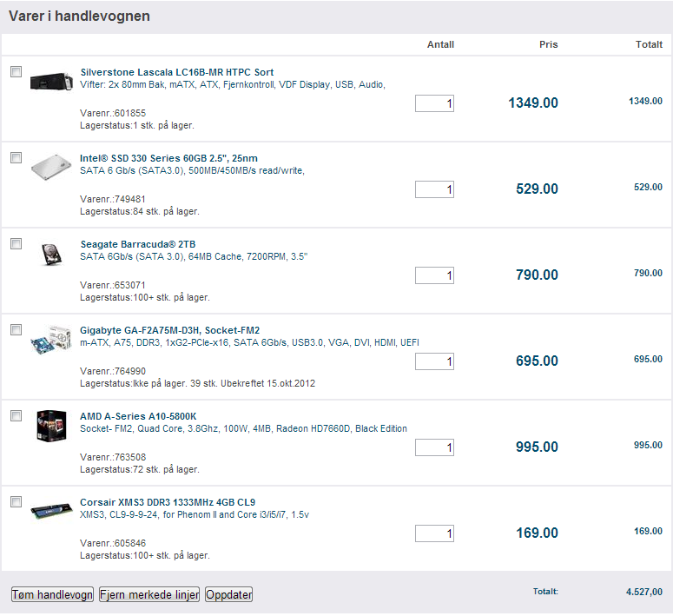Click the Intel SSD 330 product image
Image resolution: width=673 pixels, height=616 pixels.
click(x=51, y=167)
